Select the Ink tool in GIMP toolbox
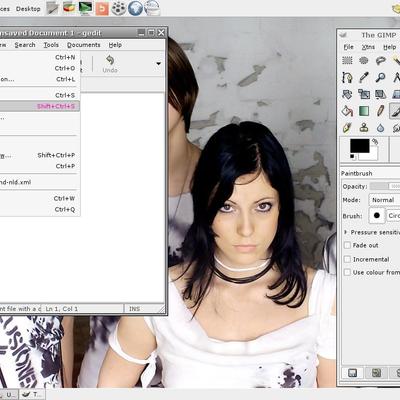 coord(347,128)
